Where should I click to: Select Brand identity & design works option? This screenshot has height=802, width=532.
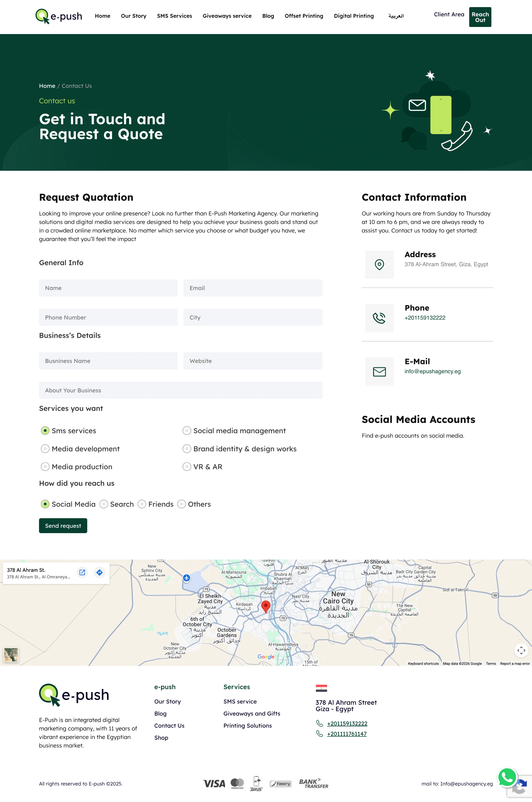click(187, 449)
